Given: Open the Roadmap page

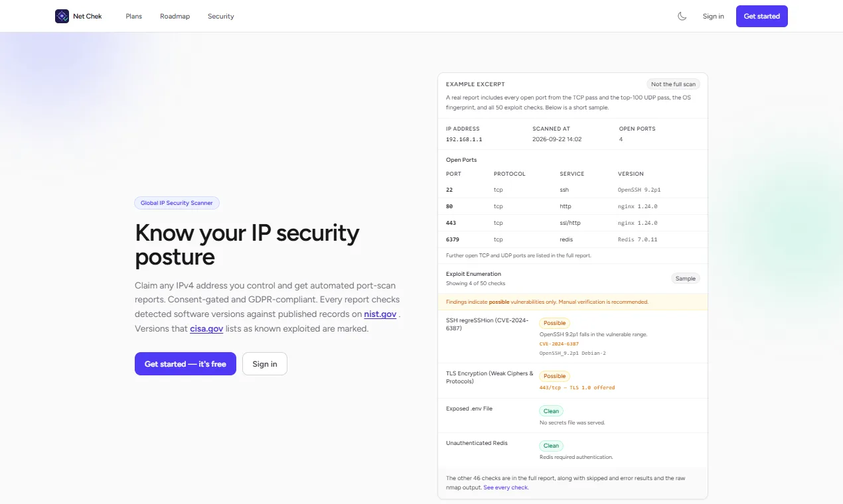Looking at the screenshot, I should click(175, 16).
